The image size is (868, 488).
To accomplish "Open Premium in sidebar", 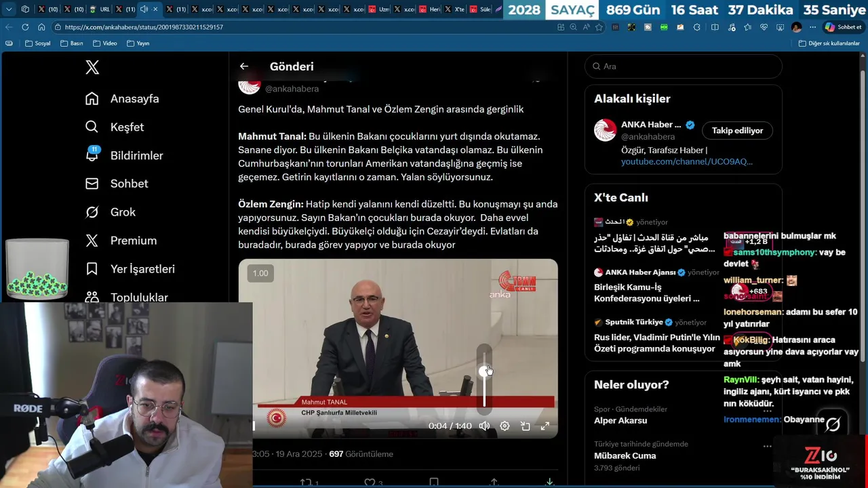I will pyautogui.click(x=121, y=241).
